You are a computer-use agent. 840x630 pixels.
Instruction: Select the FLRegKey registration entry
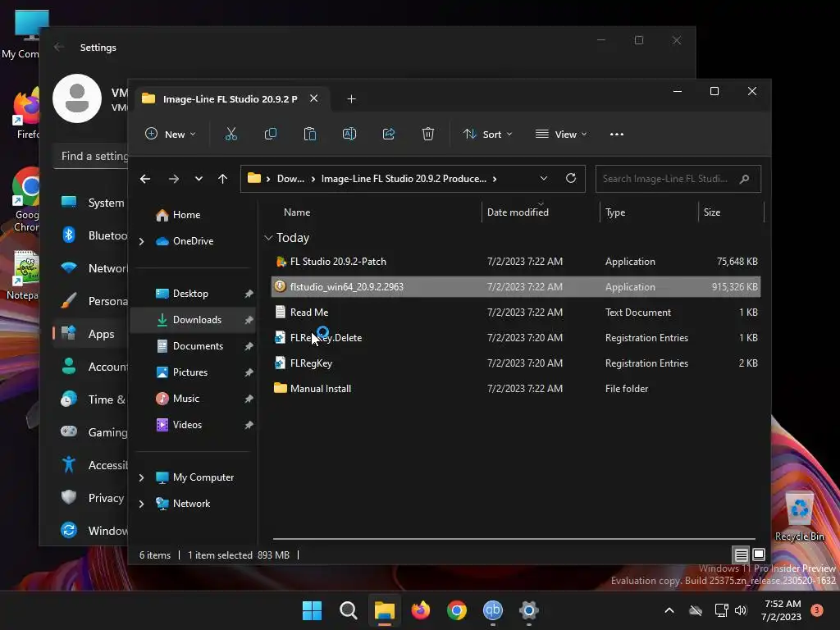(516, 363)
